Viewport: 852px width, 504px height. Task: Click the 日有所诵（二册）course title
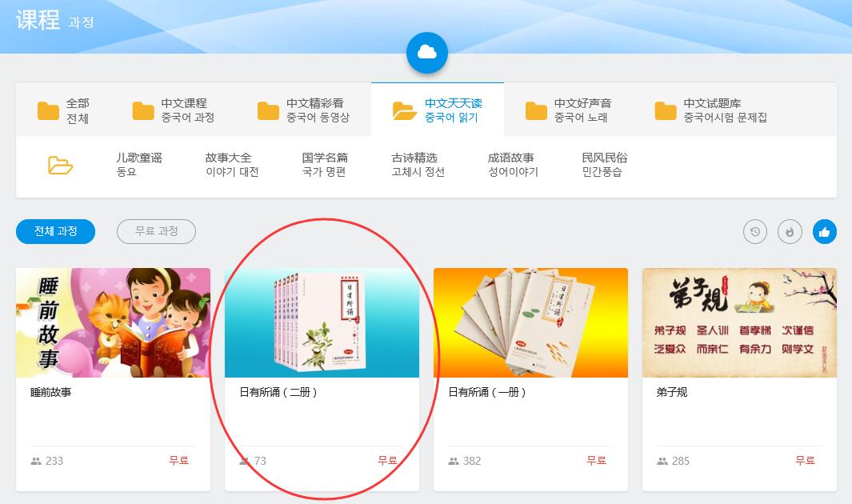click(x=278, y=392)
